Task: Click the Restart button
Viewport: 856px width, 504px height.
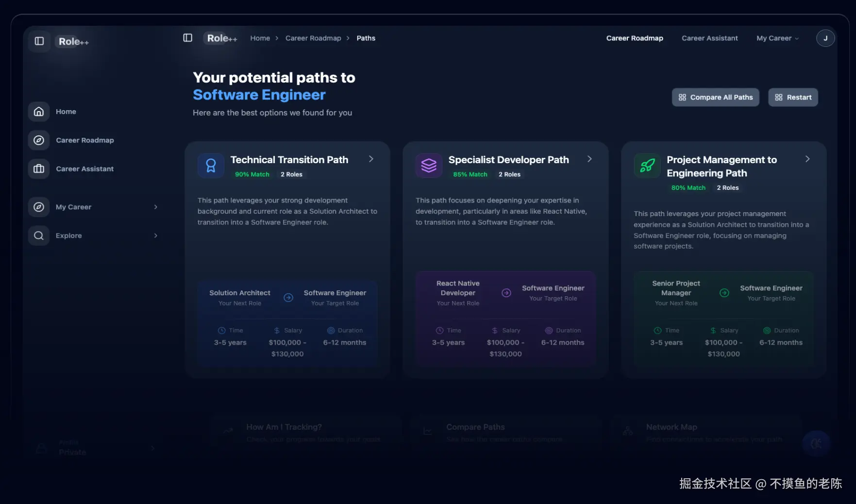Action: (x=793, y=97)
